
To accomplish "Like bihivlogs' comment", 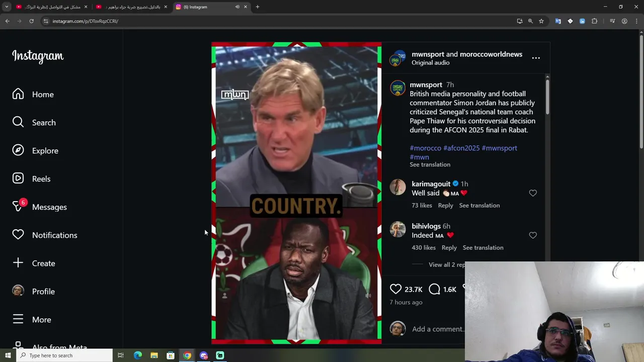I will point(533,235).
